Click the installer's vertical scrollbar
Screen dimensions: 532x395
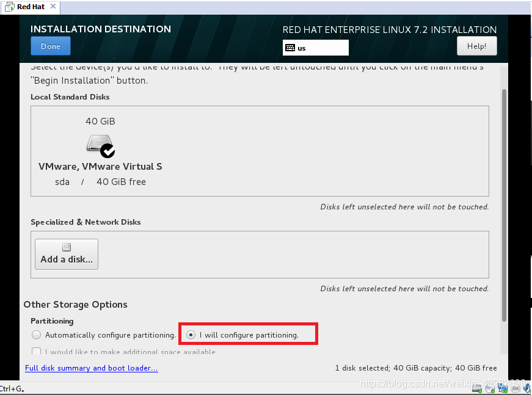504,205
